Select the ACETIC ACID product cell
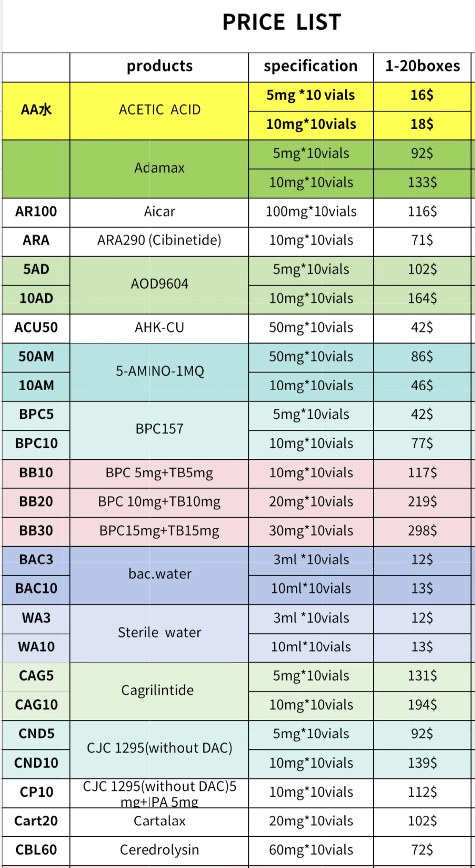Screen dimensions: 475x868 159,110
